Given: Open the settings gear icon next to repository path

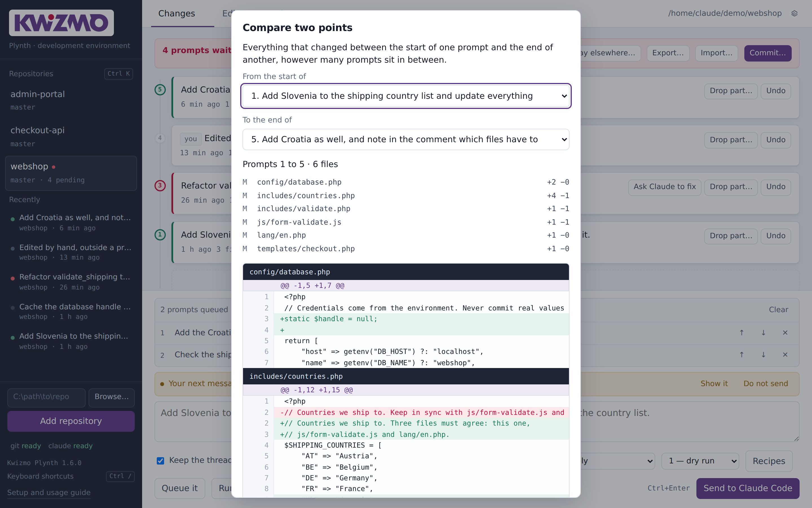Looking at the screenshot, I should 794,14.
